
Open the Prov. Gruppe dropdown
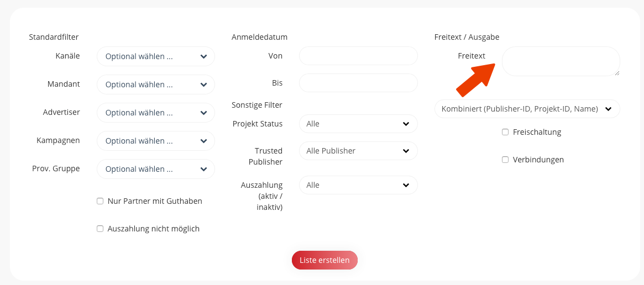(155, 169)
